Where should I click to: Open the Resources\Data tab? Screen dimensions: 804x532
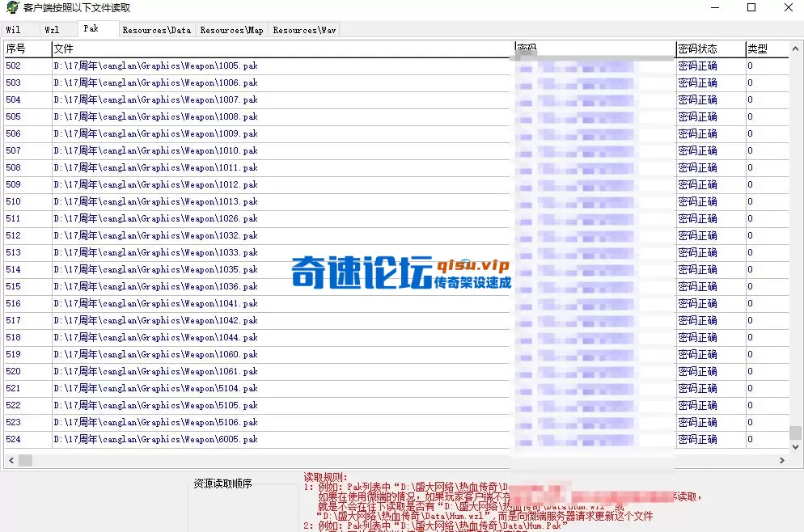156,29
